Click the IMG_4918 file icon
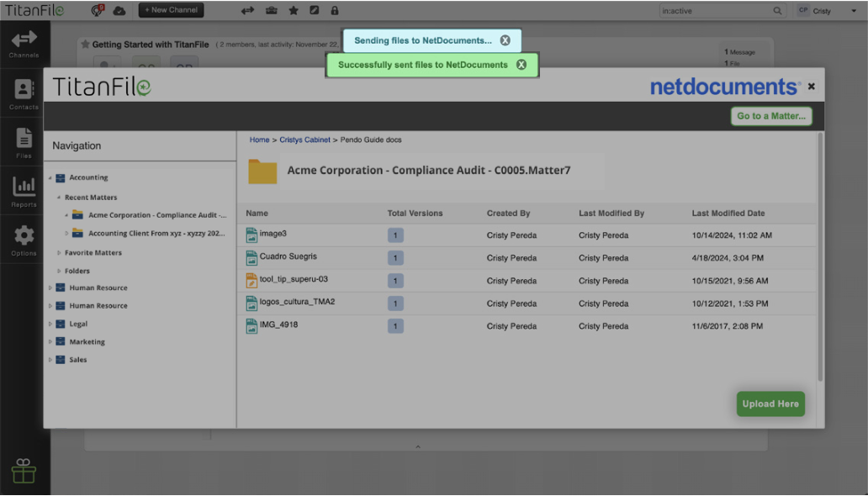Viewport: 868px width, 496px height. pos(251,325)
